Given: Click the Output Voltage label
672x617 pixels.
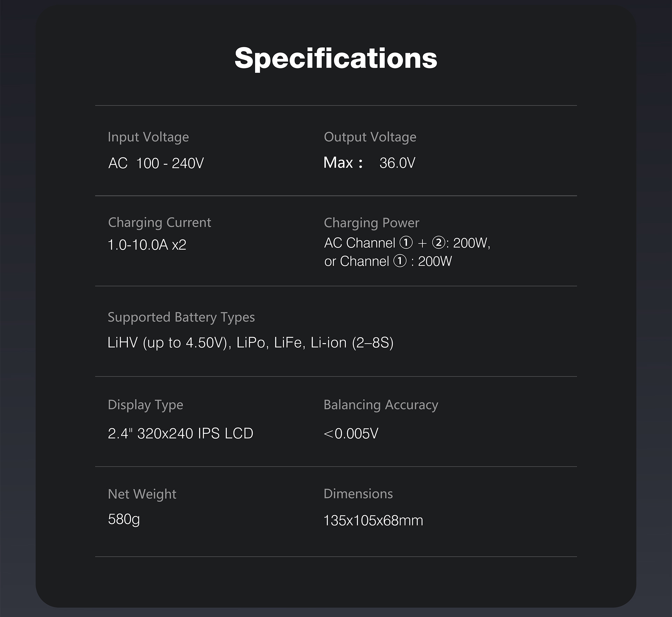Looking at the screenshot, I should pos(370,137).
